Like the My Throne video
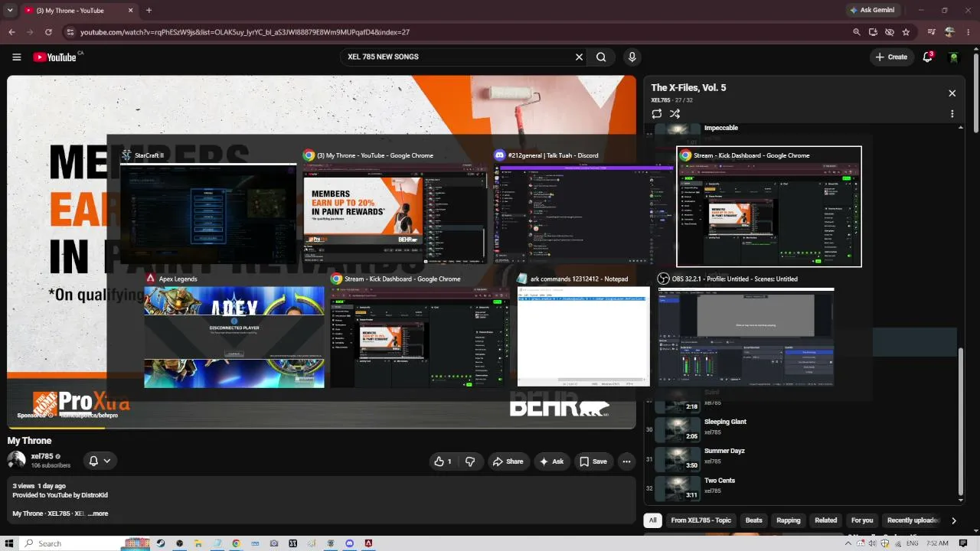This screenshot has width=980, height=551. (443, 461)
